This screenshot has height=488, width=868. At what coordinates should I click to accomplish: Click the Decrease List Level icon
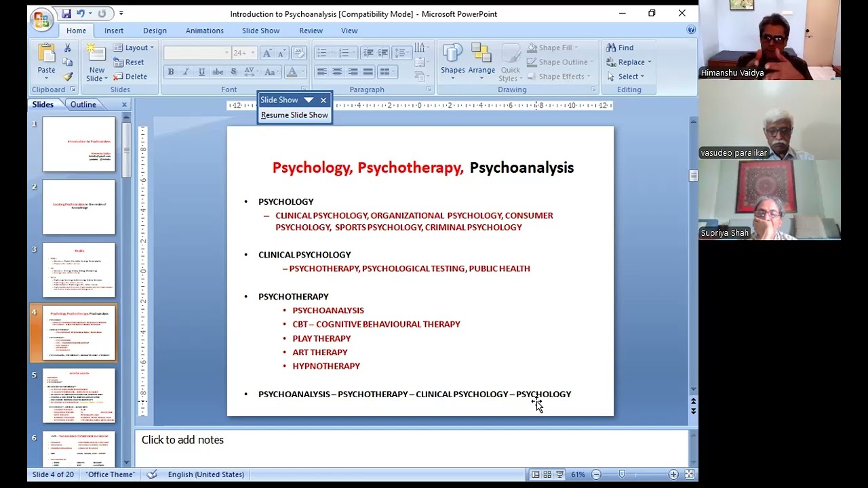(368, 53)
